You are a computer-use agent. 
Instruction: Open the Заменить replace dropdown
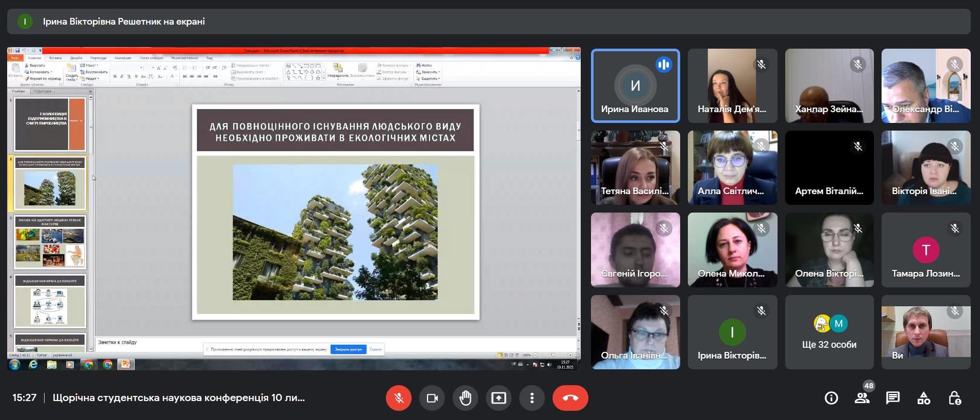point(428,72)
